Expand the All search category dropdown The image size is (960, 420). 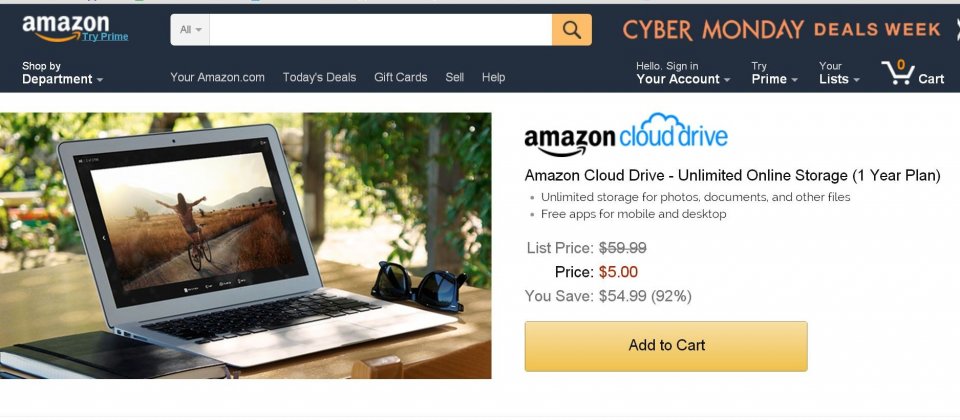(190, 29)
